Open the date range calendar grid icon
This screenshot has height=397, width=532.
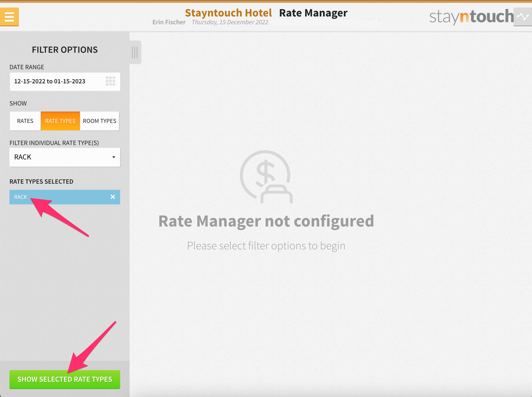[110, 81]
